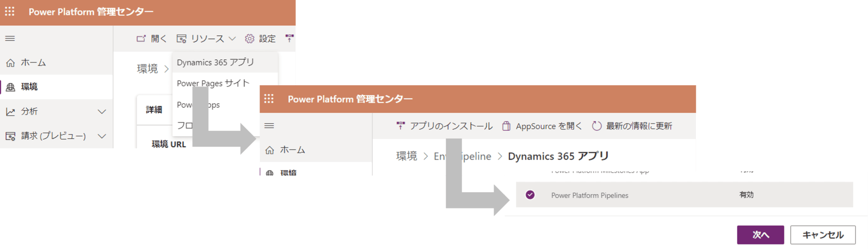This screenshot has width=868, height=249.
Task: Click home icon in second window sidebar
Action: point(270,150)
